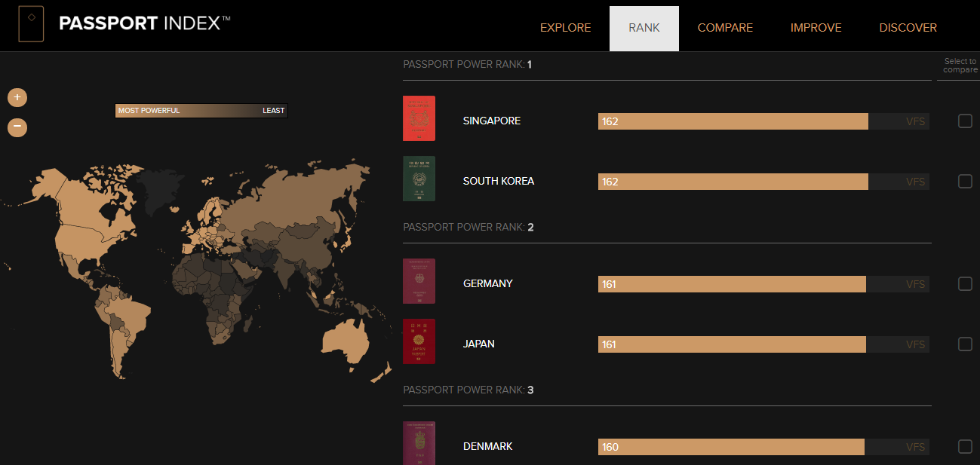The width and height of the screenshot is (980, 465).
Task: Click the PASSPORT INDEX title text
Action: pos(145,23)
